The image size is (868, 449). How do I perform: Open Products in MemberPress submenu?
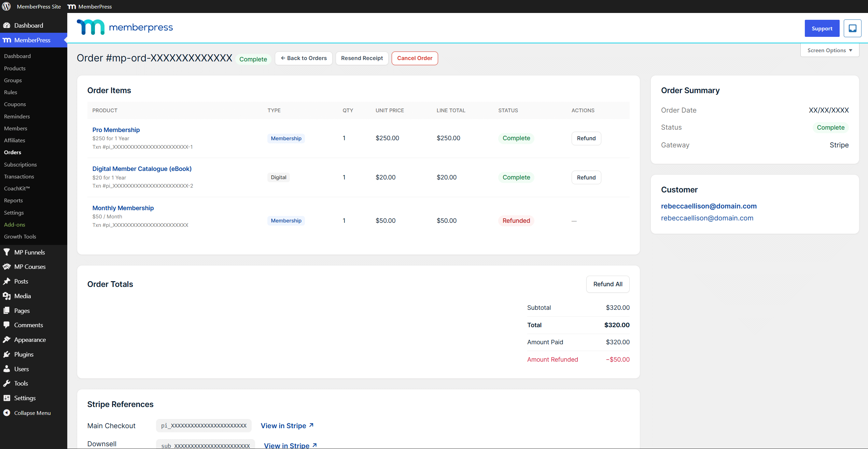(x=15, y=68)
